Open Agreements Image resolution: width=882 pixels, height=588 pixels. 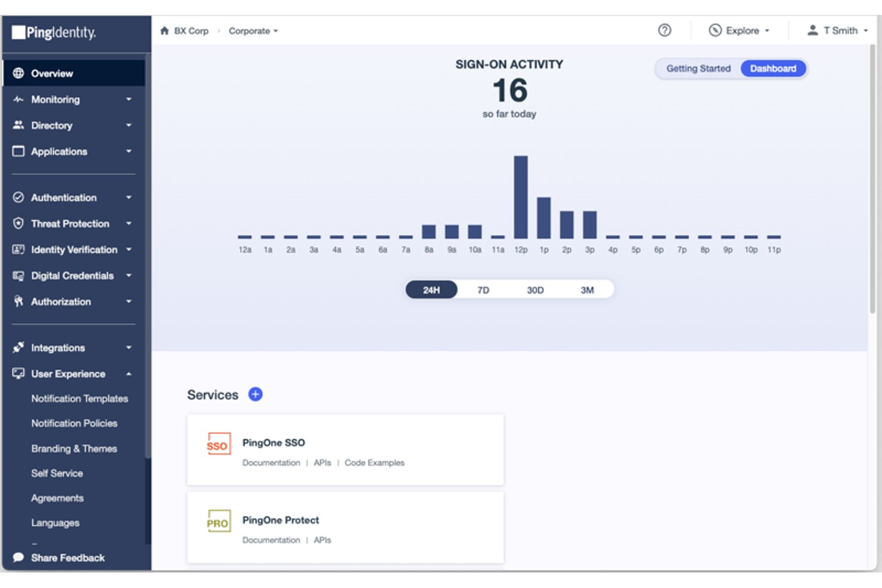[x=57, y=498]
